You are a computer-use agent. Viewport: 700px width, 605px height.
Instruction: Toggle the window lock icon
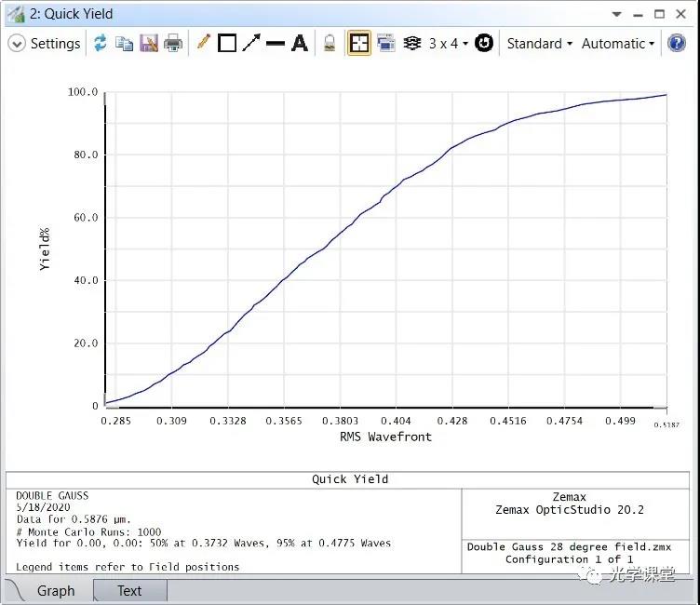[329, 44]
